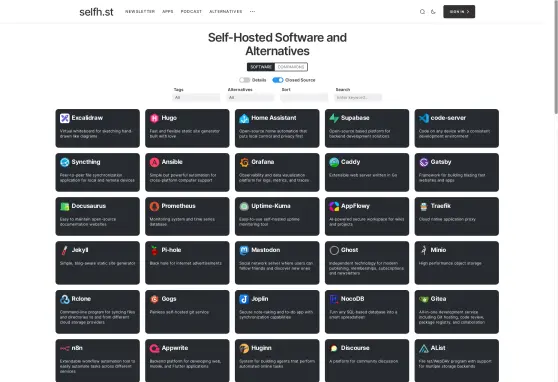Switch to the Companions tab
The height and width of the screenshot is (382, 558).
click(291, 67)
